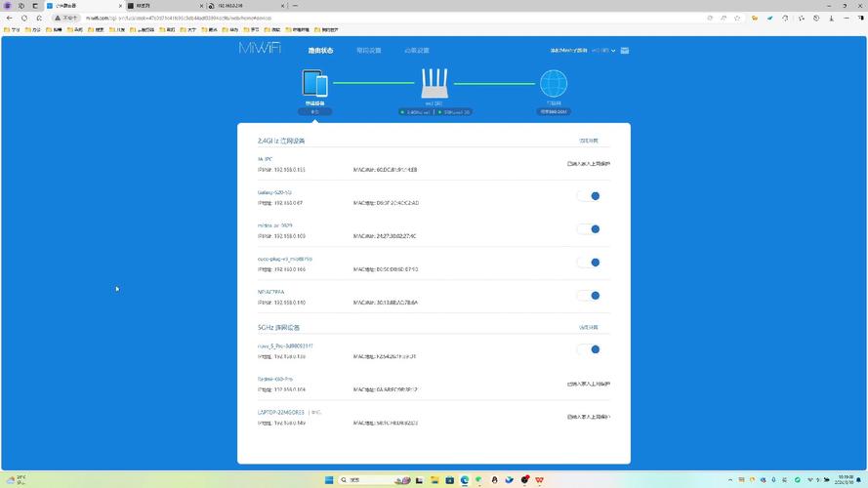Image resolution: width=868 pixels, height=488 pixels.
Task: Click the Galaxy-S20-5G device name link
Action: [274, 192]
